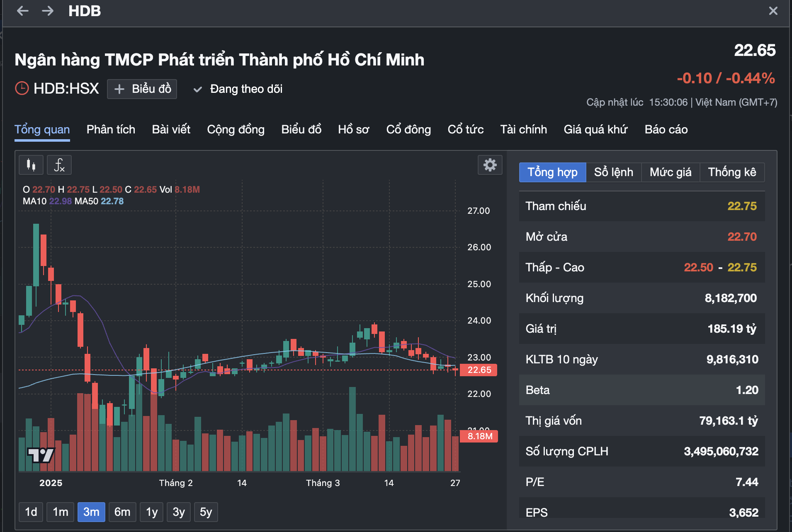The width and height of the screenshot is (792, 532).
Task: Click the red clock icon beside HDB:HSX
Action: click(x=22, y=88)
